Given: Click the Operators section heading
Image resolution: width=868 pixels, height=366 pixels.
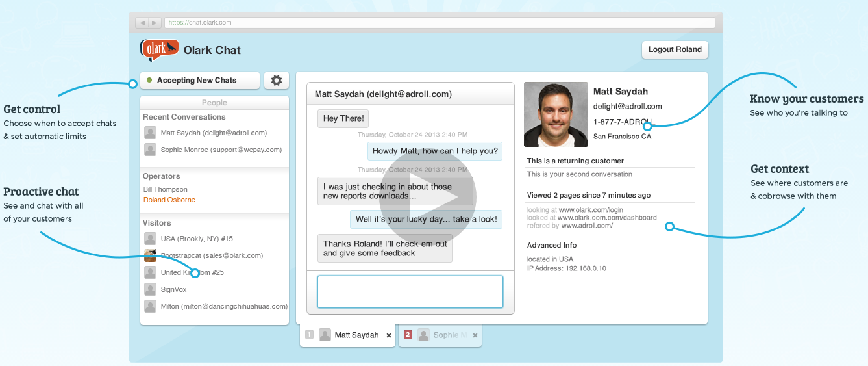Looking at the screenshot, I should (162, 176).
